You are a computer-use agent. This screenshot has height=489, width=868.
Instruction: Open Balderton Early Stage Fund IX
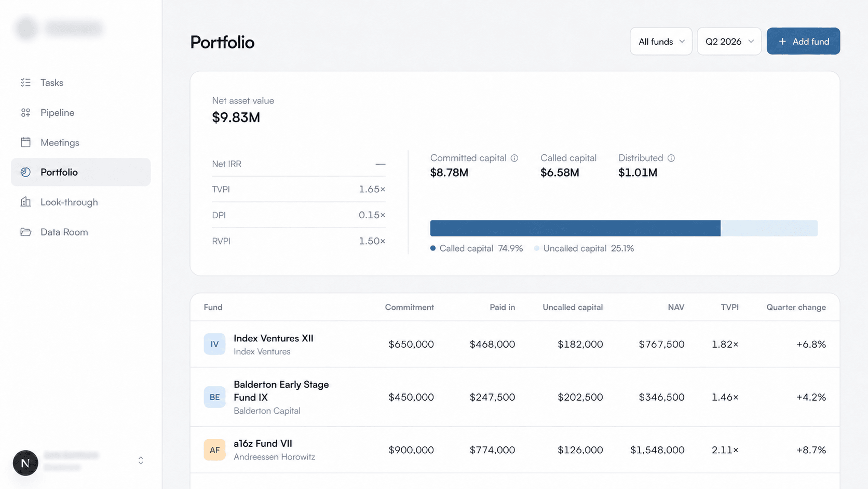click(x=515, y=397)
